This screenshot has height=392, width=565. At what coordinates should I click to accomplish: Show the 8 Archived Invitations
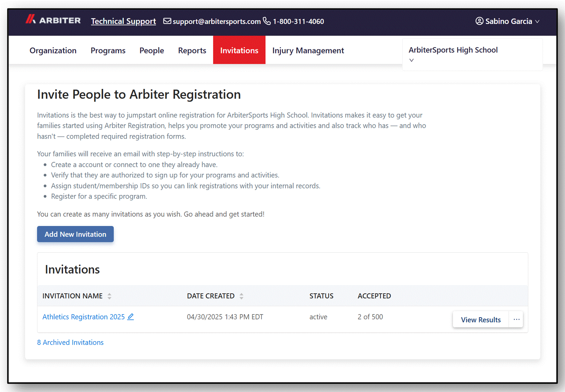[x=70, y=342]
